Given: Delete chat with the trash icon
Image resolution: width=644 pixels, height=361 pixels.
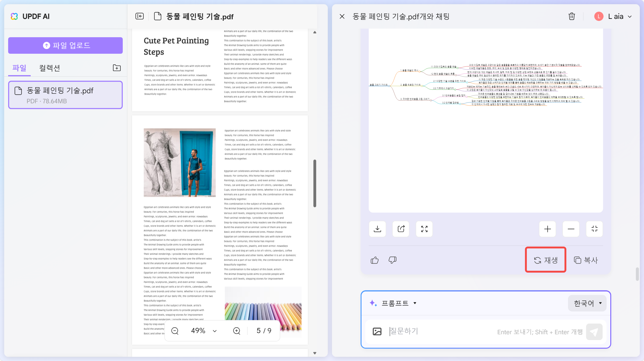Looking at the screenshot, I should click(x=571, y=17).
